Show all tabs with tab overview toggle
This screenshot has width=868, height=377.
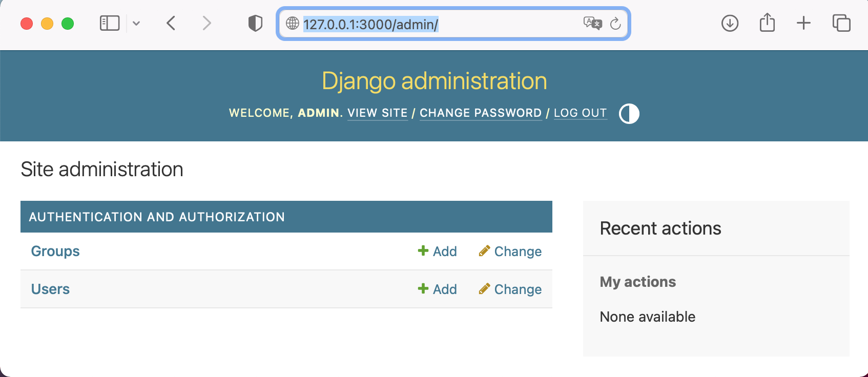(x=841, y=23)
